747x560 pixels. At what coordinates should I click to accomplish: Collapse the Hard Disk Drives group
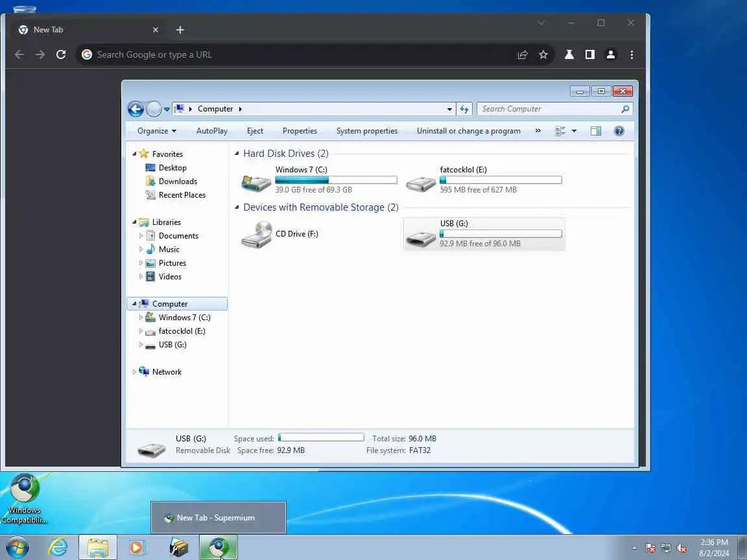coord(237,154)
